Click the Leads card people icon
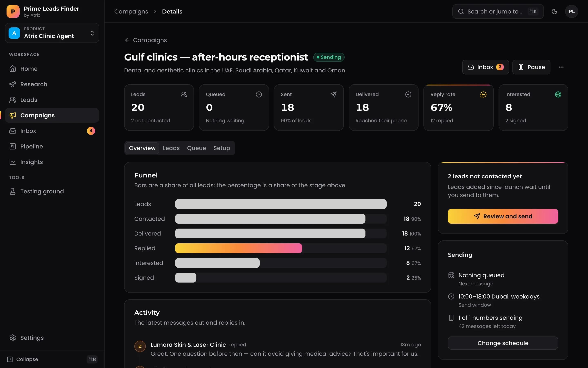 (x=184, y=94)
